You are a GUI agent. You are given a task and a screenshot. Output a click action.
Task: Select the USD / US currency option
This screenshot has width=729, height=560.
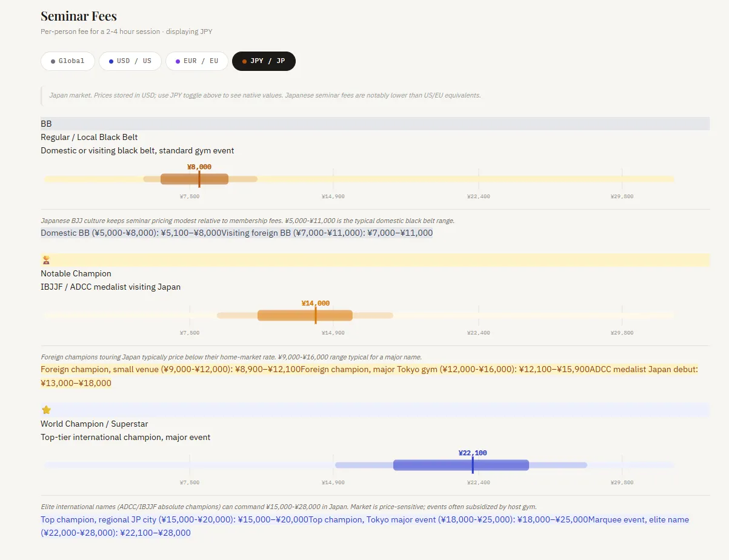[x=130, y=61]
